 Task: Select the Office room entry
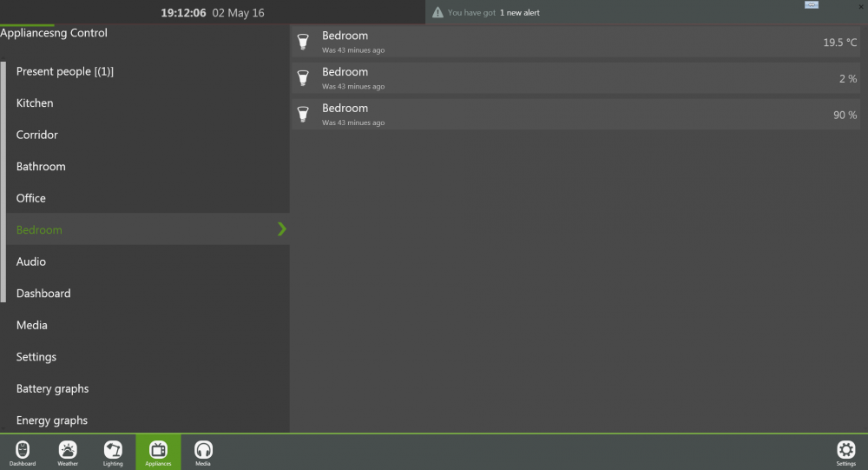31,198
